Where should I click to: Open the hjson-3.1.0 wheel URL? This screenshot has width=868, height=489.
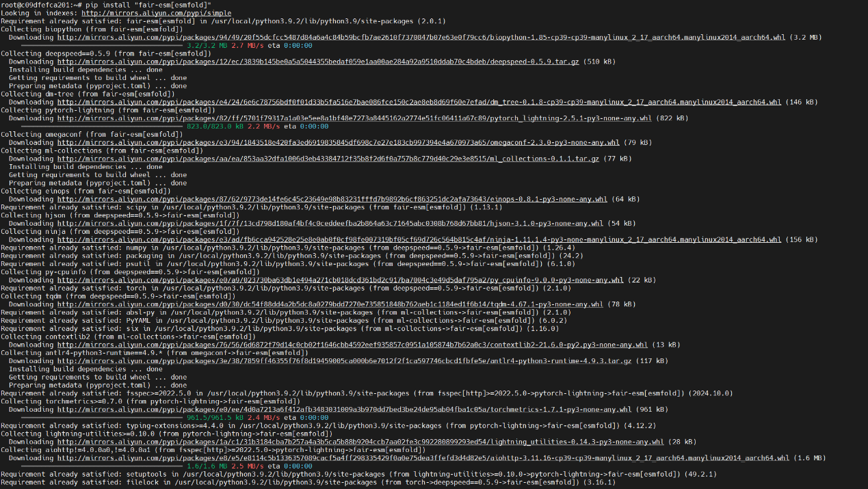pyautogui.click(x=330, y=223)
